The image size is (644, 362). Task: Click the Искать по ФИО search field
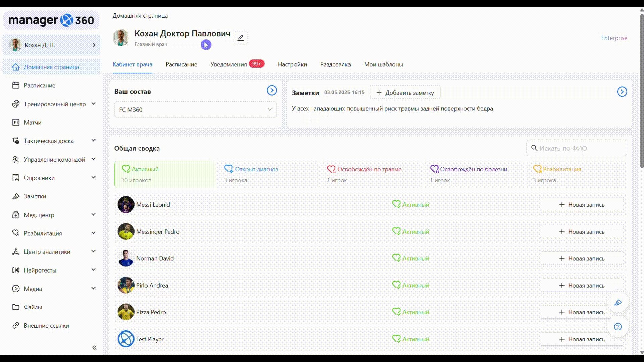(577, 148)
